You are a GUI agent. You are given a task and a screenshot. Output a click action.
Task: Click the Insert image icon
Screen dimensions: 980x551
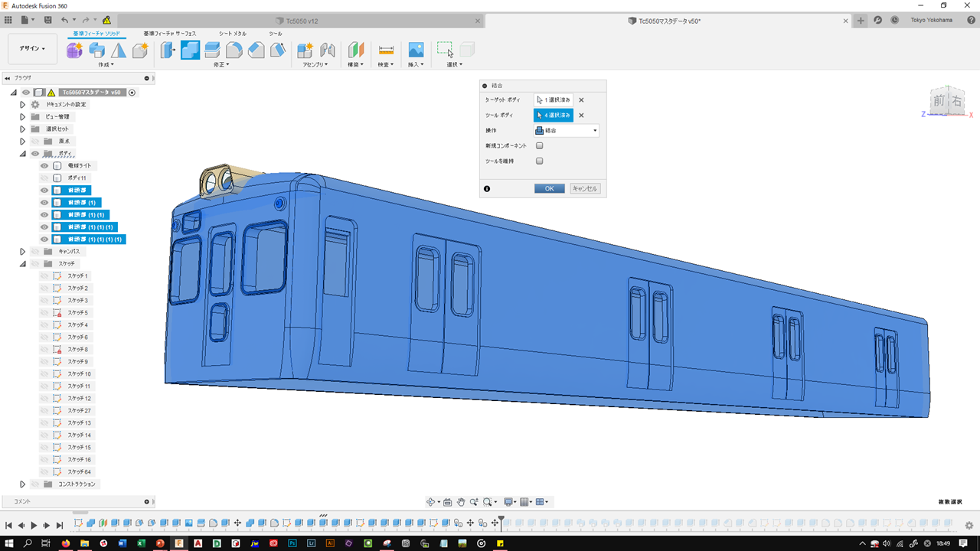click(x=416, y=51)
